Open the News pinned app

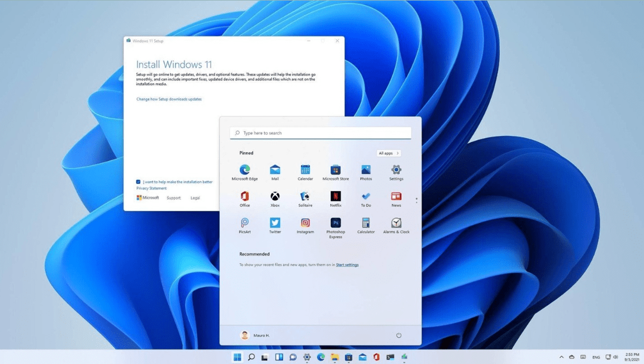click(396, 199)
